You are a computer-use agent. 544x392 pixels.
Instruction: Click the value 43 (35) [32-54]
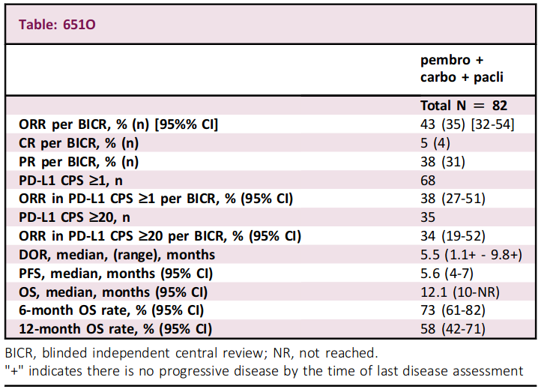467,124
